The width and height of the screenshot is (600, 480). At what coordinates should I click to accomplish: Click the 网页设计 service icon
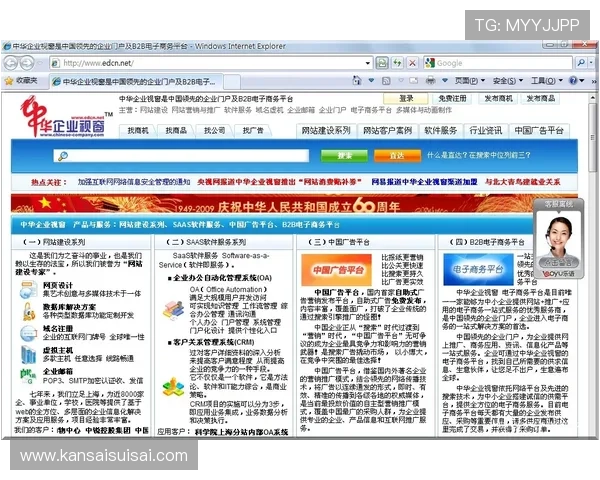pyautogui.click(x=29, y=290)
